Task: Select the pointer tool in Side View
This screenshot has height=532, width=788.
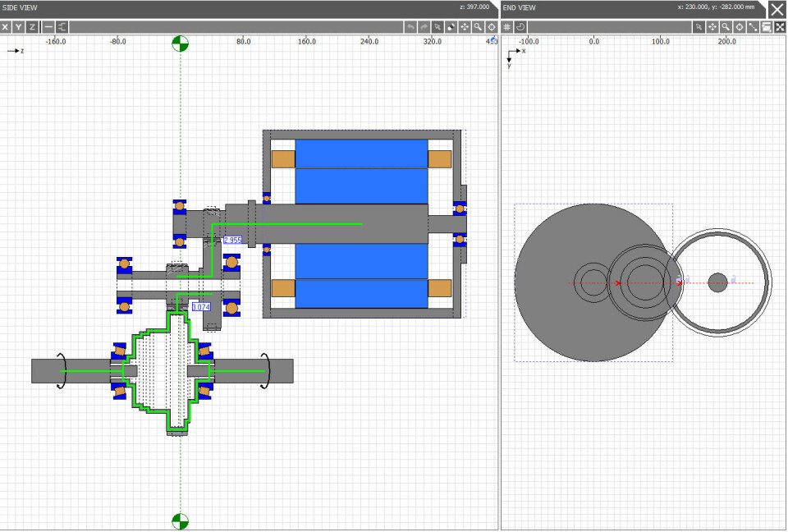Action: pos(438,27)
